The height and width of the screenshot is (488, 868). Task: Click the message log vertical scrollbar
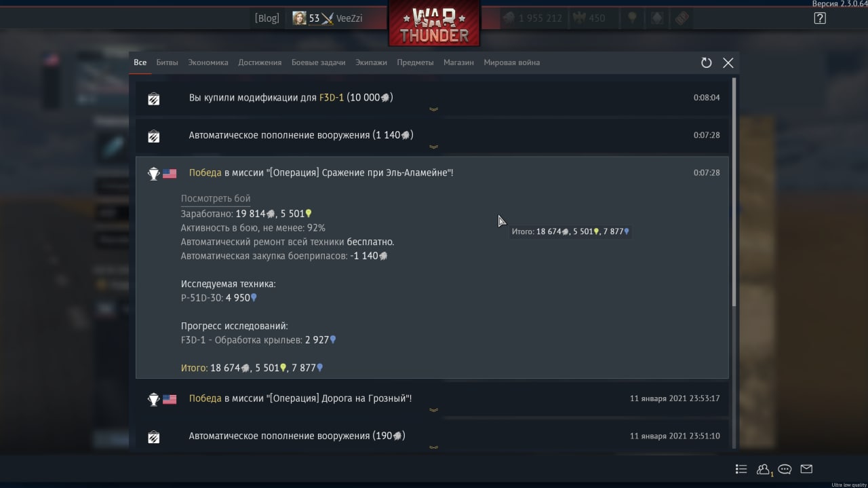click(x=734, y=192)
